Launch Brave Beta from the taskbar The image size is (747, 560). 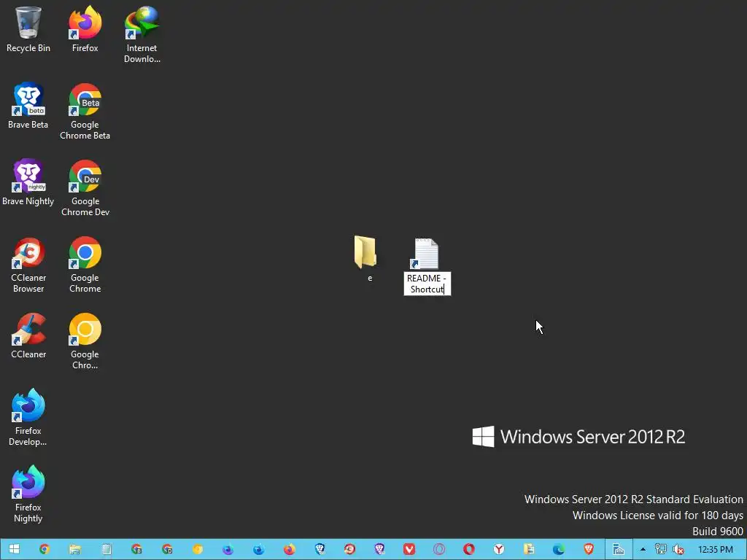click(x=320, y=550)
